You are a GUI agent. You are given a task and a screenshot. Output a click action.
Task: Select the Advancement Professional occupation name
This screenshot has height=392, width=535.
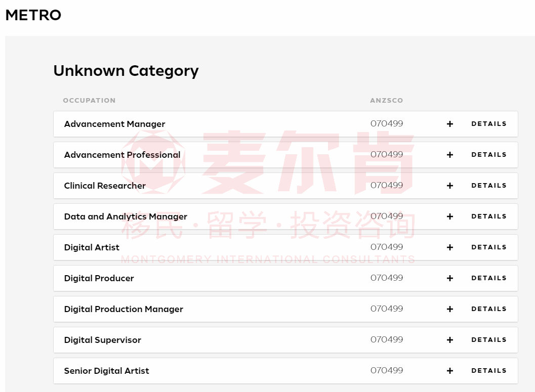pos(122,155)
